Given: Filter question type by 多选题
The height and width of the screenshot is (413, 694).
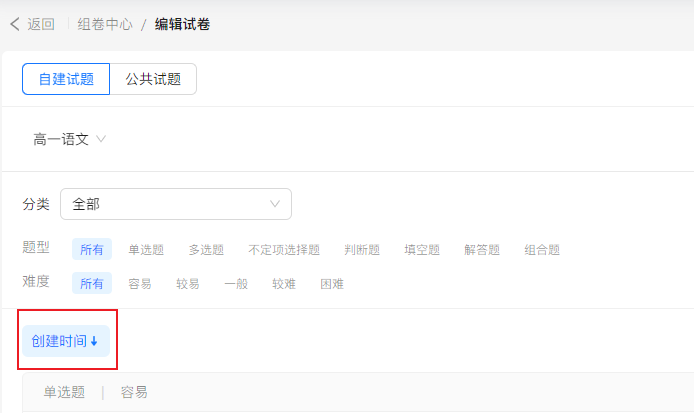Looking at the screenshot, I should point(206,250).
